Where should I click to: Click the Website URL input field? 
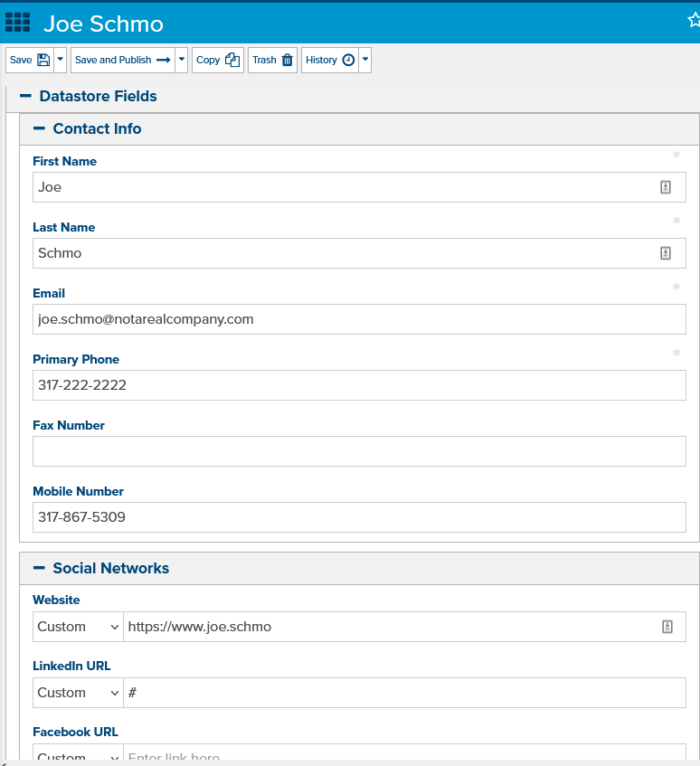pos(404,627)
